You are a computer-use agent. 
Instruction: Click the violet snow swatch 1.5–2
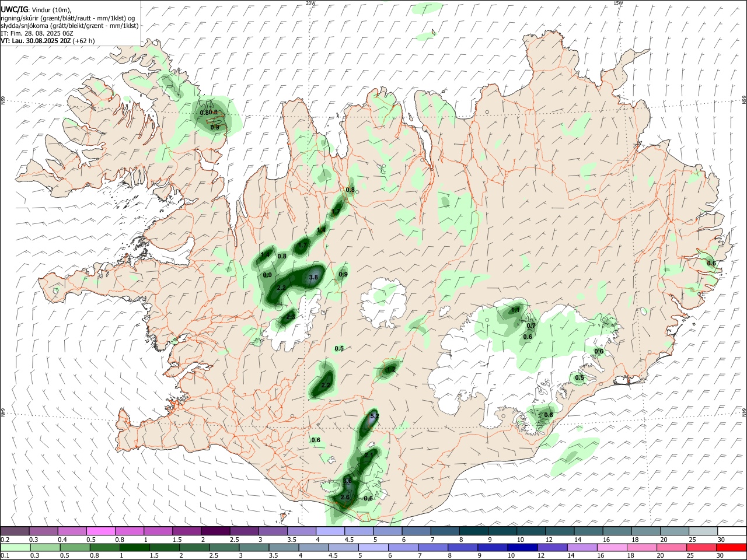(187, 531)
